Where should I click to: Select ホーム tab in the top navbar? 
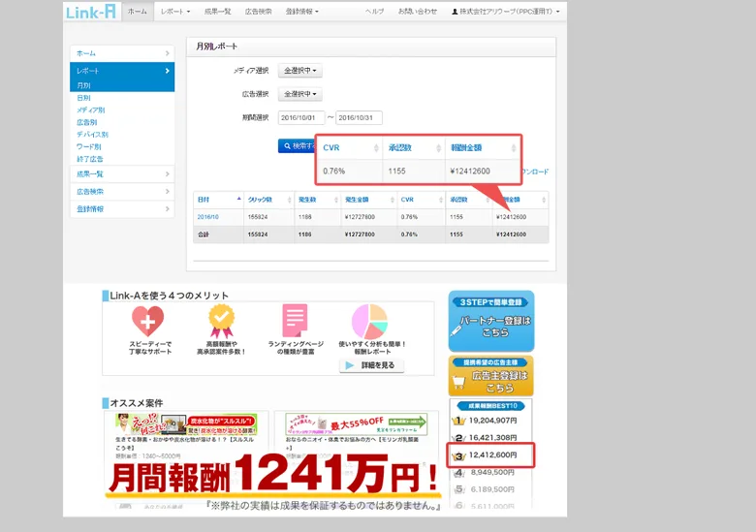[138, 12]
